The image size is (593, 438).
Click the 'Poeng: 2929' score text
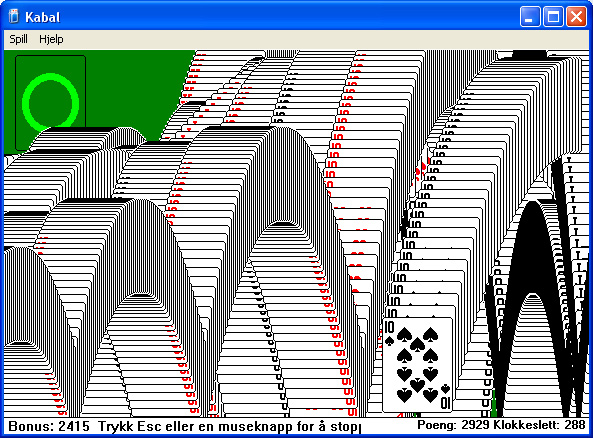tap(453, 425)
